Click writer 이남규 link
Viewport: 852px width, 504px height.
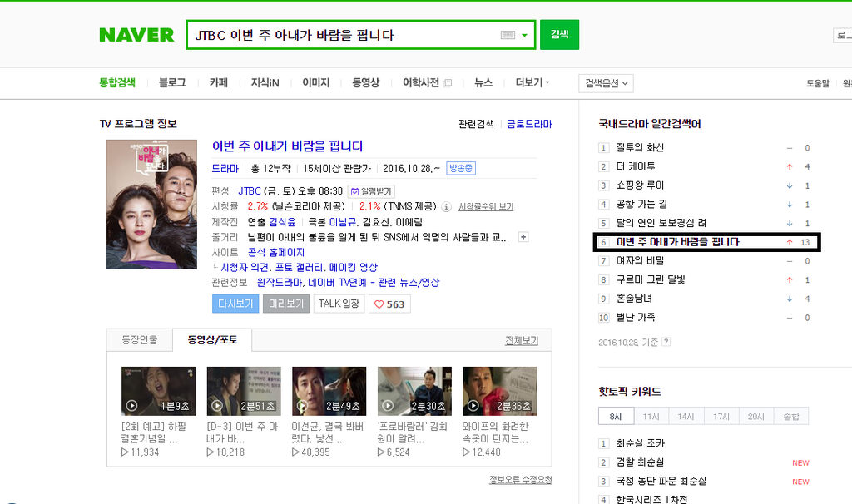(x=342, y=222)
